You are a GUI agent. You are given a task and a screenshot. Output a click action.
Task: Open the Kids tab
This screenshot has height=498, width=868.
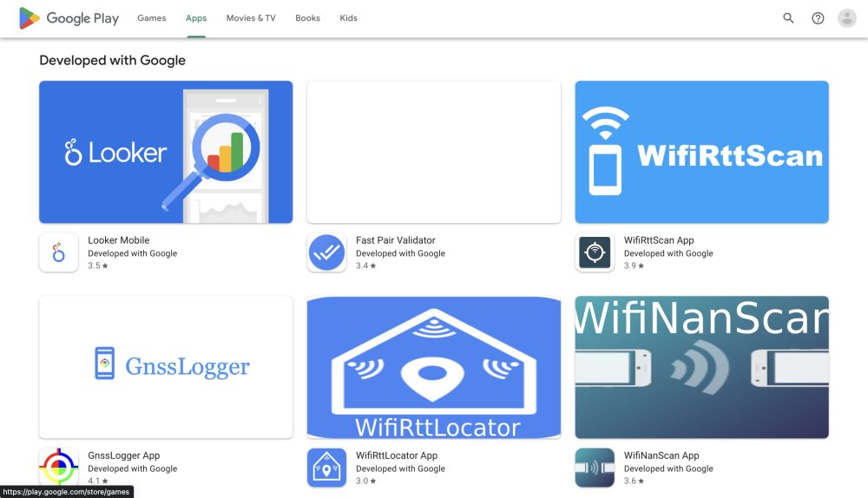coord(348,18)
